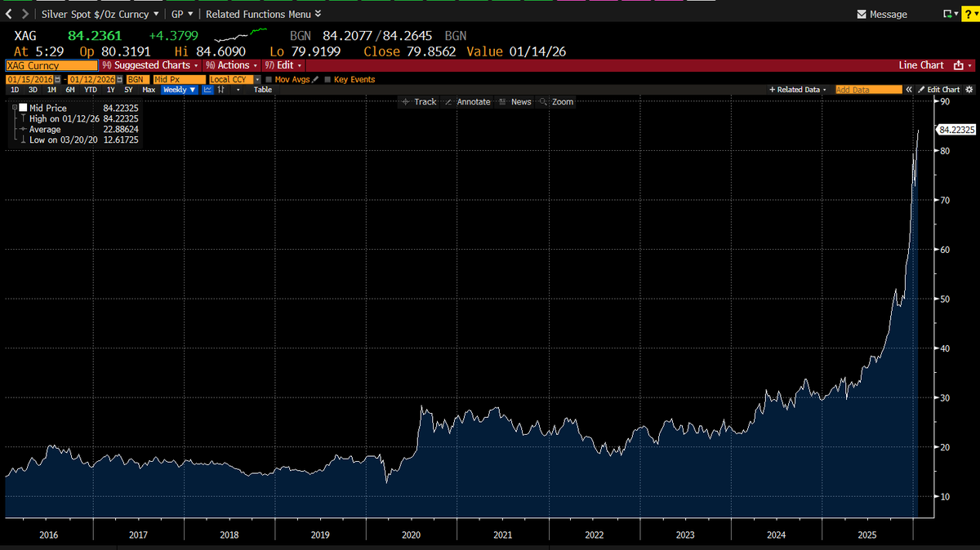Collapse the legend tree toggle
This screenshot has width=980, height=550.
point(14,108)
